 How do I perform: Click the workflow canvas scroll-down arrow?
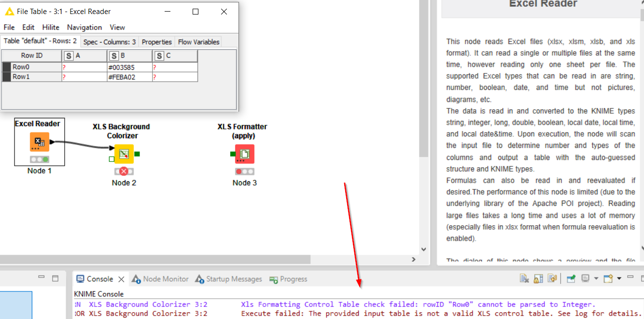tap(424, 249)
